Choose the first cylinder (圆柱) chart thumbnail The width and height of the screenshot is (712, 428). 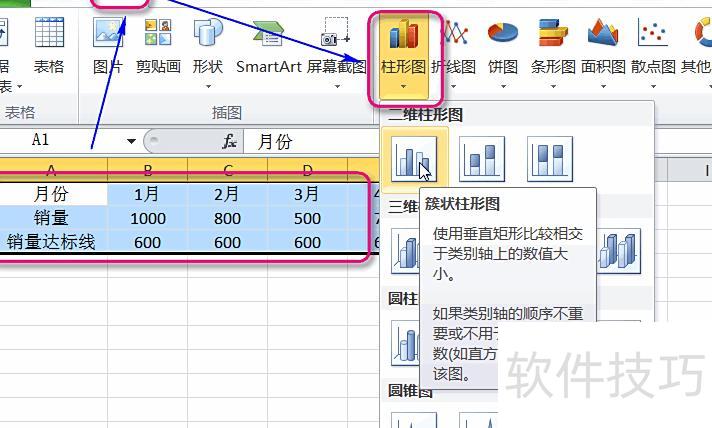pyautogui.click(x=405, y=343)
